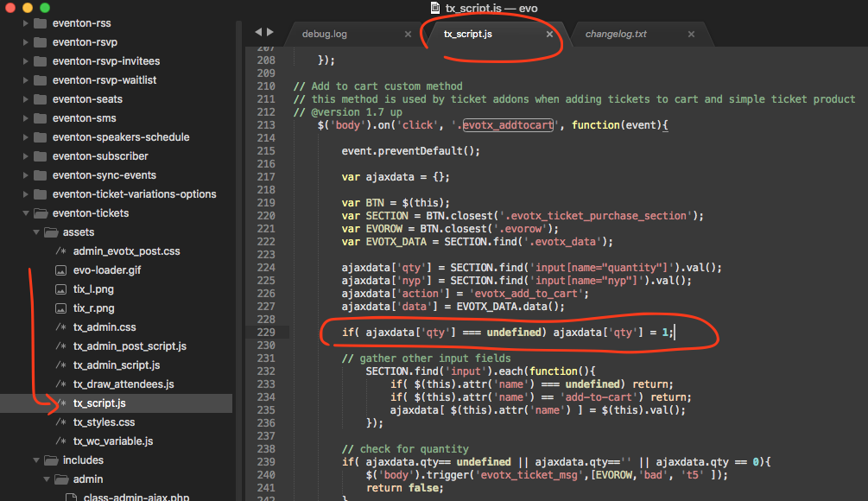Close the changelog.txt tab
This screenshot has height=501, width=868.
click(691, 35)
